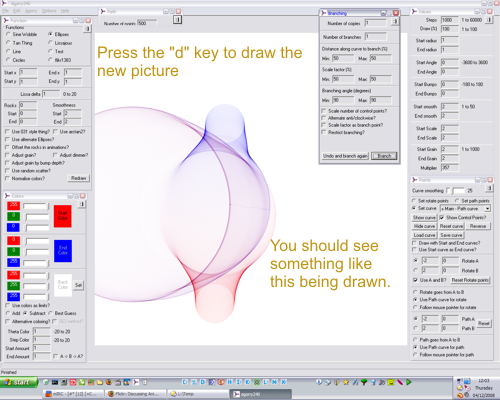
Task: Click the Branching panel's small corner button
Action: click(x=395, y=22)
